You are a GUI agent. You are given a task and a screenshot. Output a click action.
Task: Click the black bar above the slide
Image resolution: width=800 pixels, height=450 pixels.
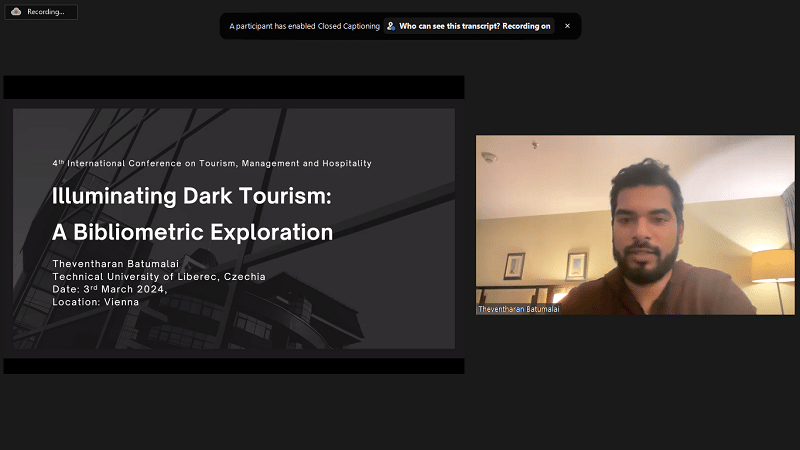(x=233, y=87)
